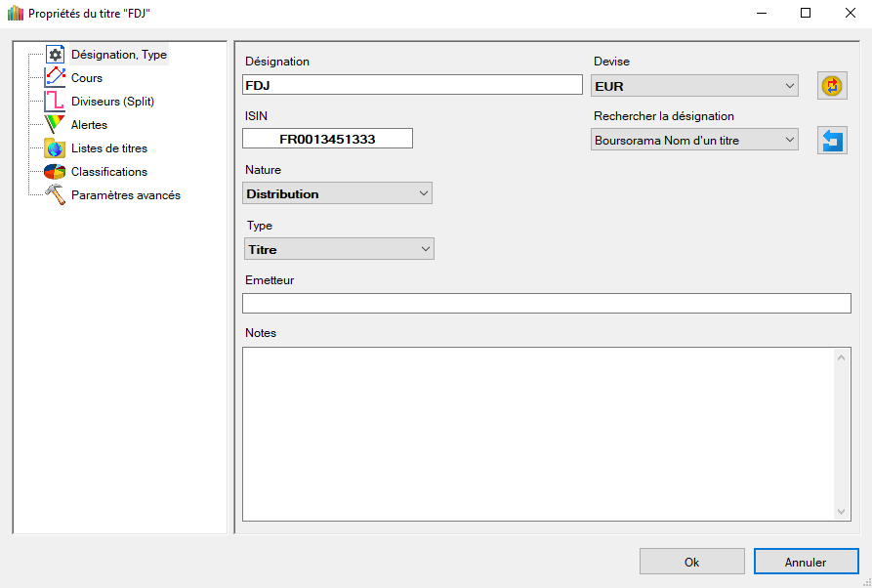
Task: Select the Alertes label in the tree
Action: [x=89, y=125]
